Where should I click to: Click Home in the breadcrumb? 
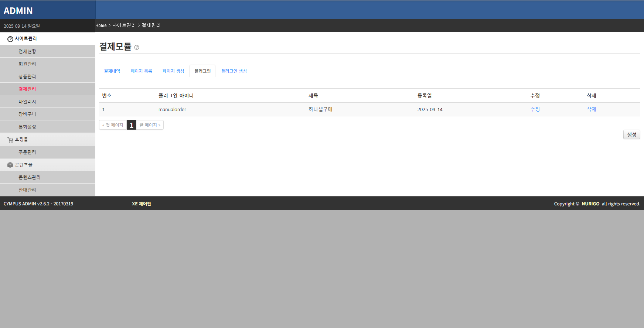101,25
